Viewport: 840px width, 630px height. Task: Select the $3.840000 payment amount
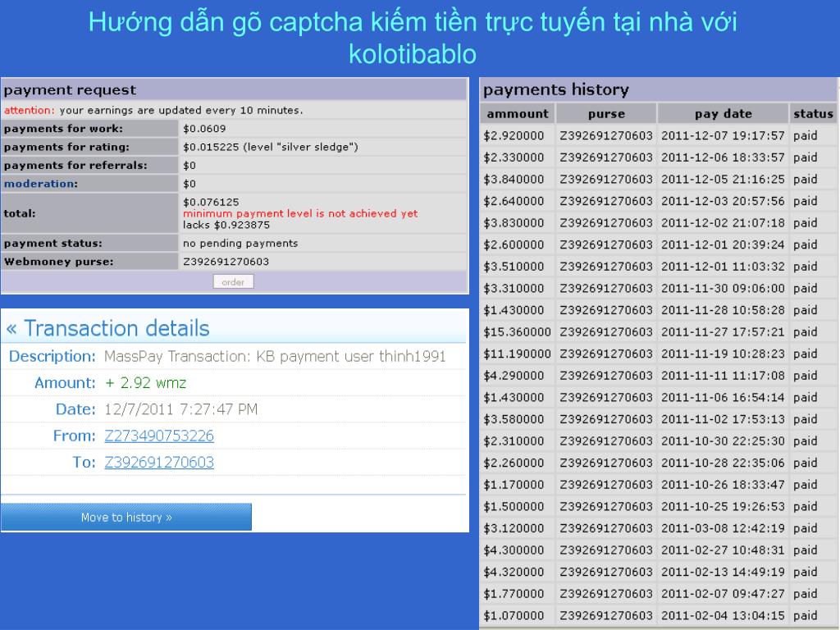tap(514, 180)
